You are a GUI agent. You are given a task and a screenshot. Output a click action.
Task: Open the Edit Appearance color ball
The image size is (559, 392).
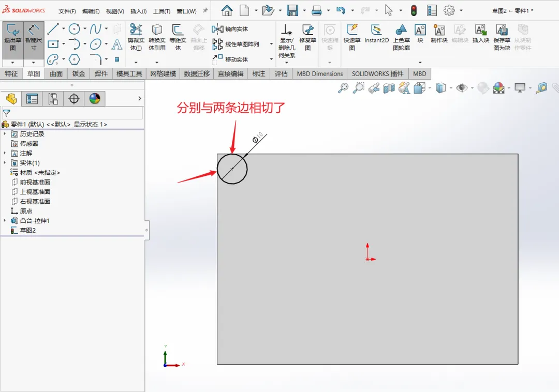(x=498, y=87)
